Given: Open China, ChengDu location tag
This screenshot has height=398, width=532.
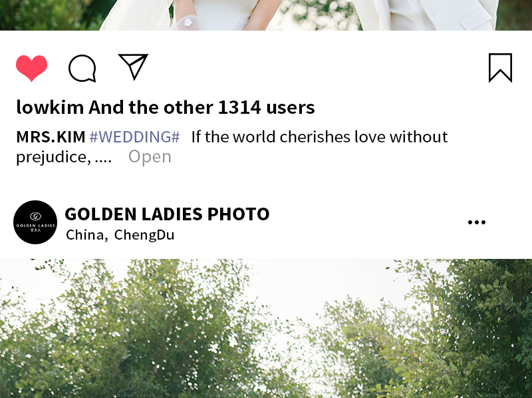Looking at the screenshot, I should (120, 235).
